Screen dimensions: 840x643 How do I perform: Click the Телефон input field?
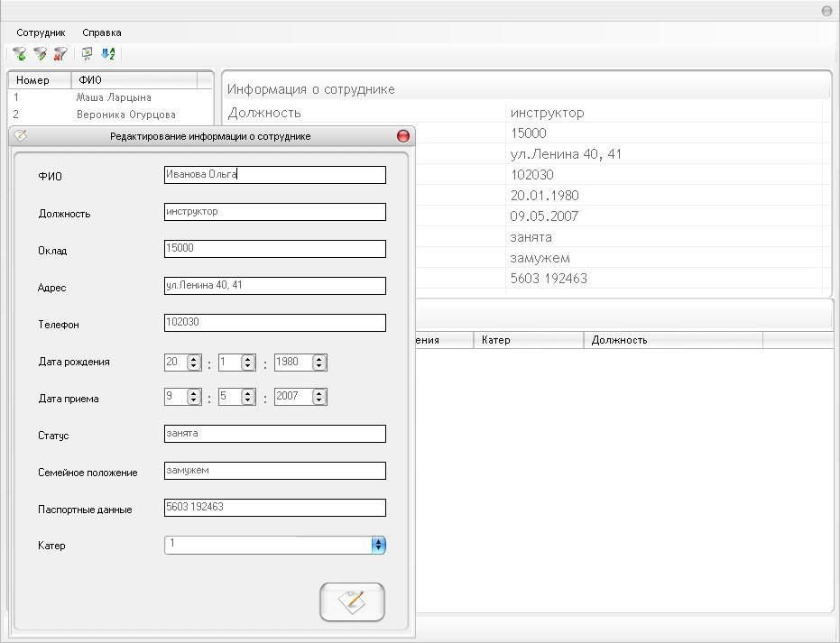275,322
